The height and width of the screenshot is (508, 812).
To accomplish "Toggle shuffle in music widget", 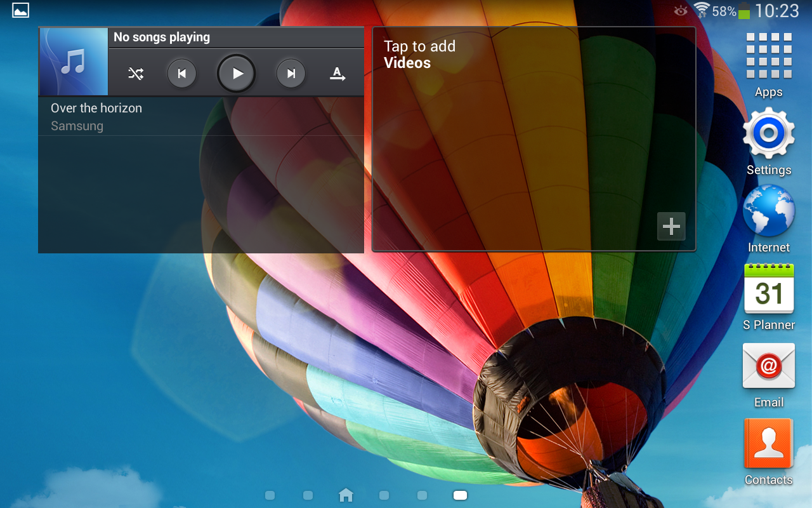I will tap(136, 74).
